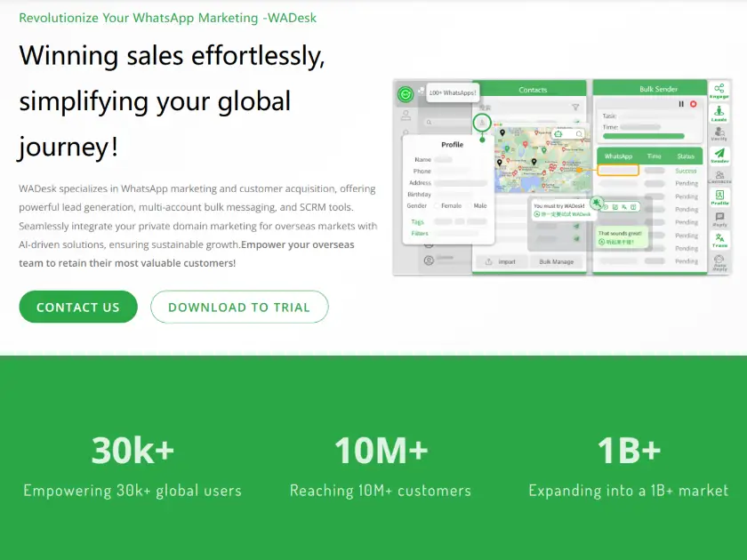Screen dimensions: 747x560
Task: Click DOWNLOAD TO TRIAL
Action: click(239, 307)
